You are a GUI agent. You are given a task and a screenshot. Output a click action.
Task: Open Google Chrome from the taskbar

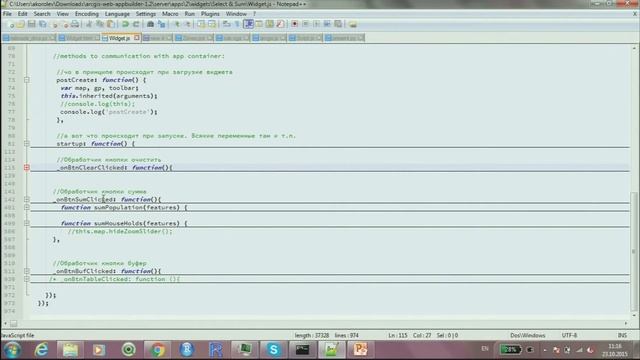pyautogui.click(x=158, y=350)
